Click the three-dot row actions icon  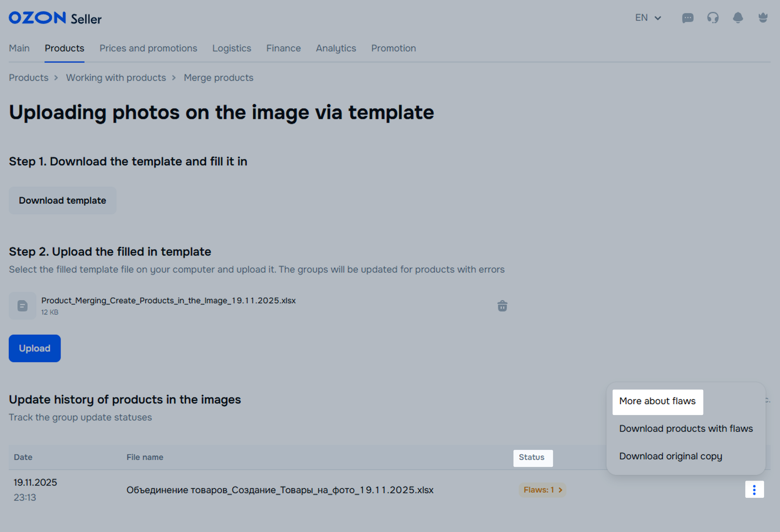(x=754, y=490)
